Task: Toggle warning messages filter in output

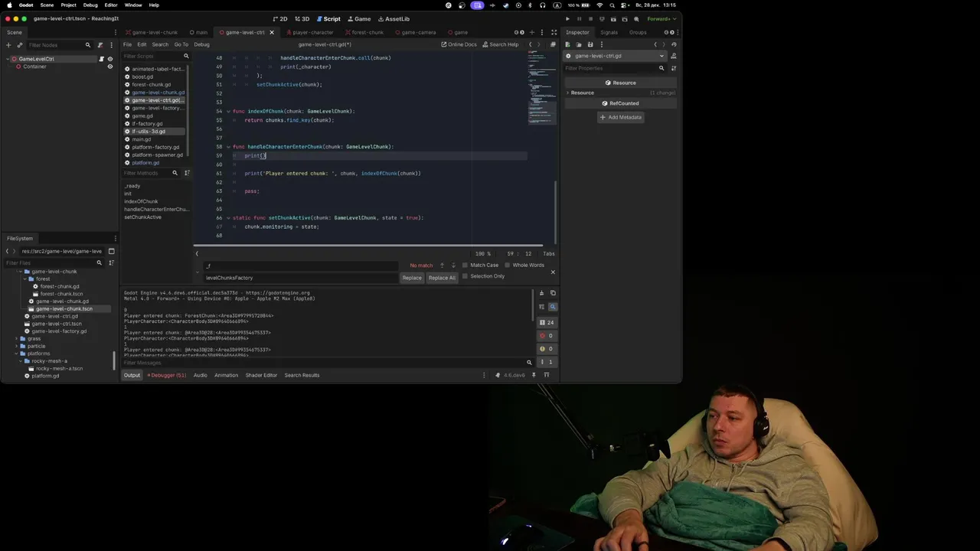Action: pos(547,349)
